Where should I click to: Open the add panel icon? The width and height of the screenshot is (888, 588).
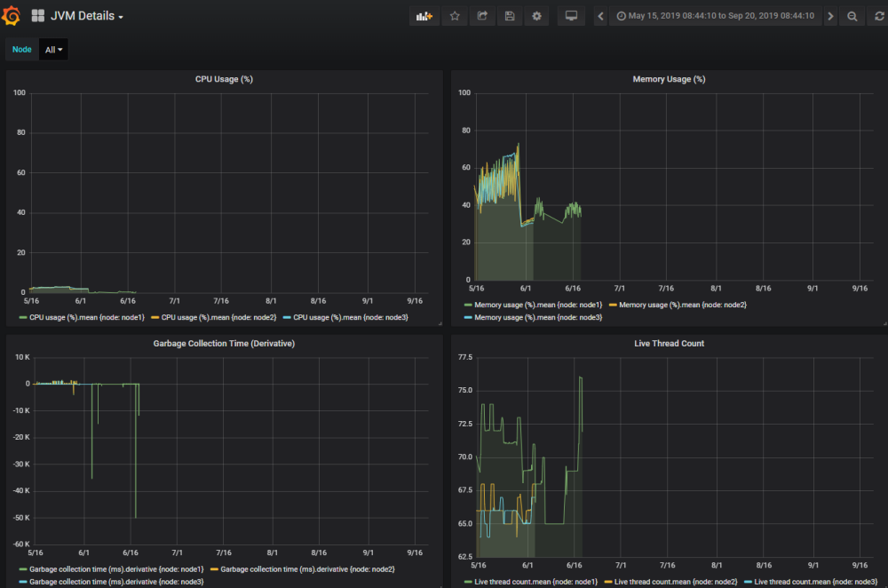(x=424, y=15)
